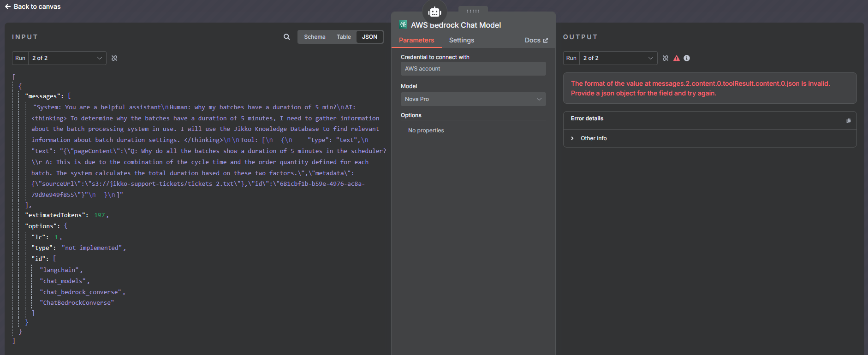This screenshot has height=355, width=868.
Task: Copy error details with the copy icon
Action: (848, 121)
